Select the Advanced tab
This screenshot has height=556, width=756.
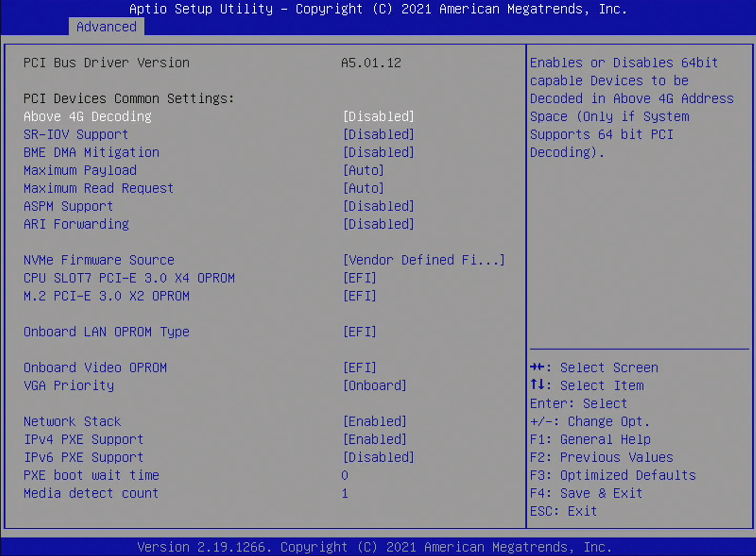coord(106,27)
